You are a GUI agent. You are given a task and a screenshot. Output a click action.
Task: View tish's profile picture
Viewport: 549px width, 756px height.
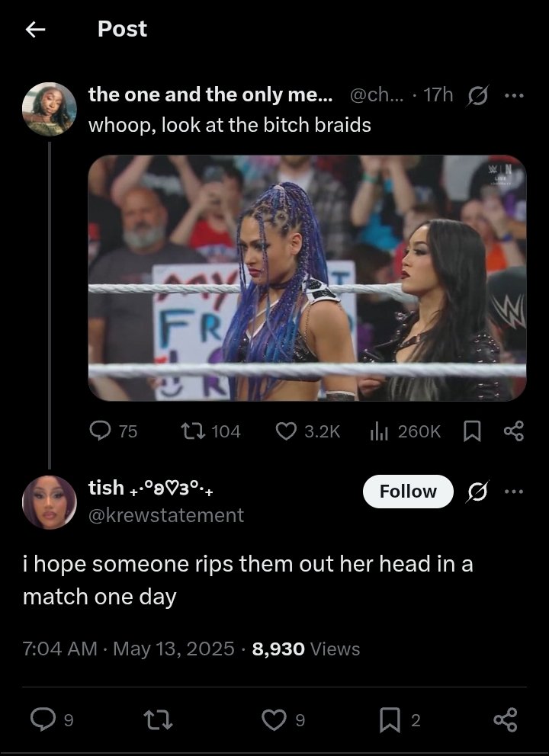(50, 502)
